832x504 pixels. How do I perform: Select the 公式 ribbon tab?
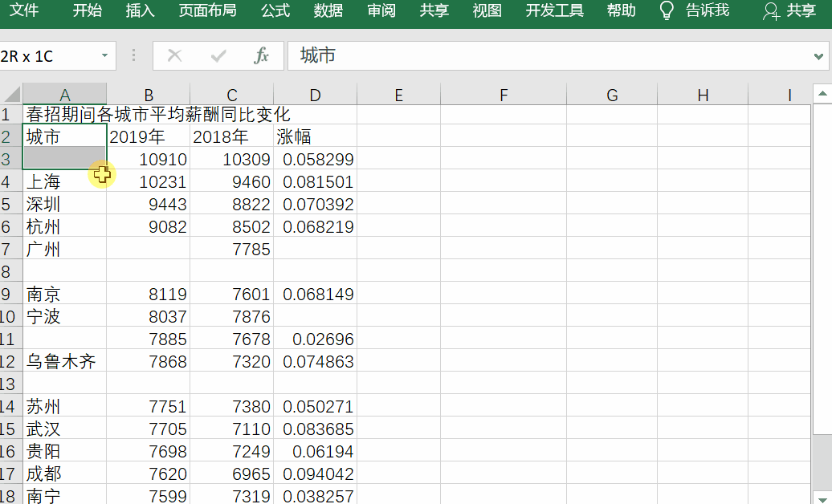pos(275,10)
